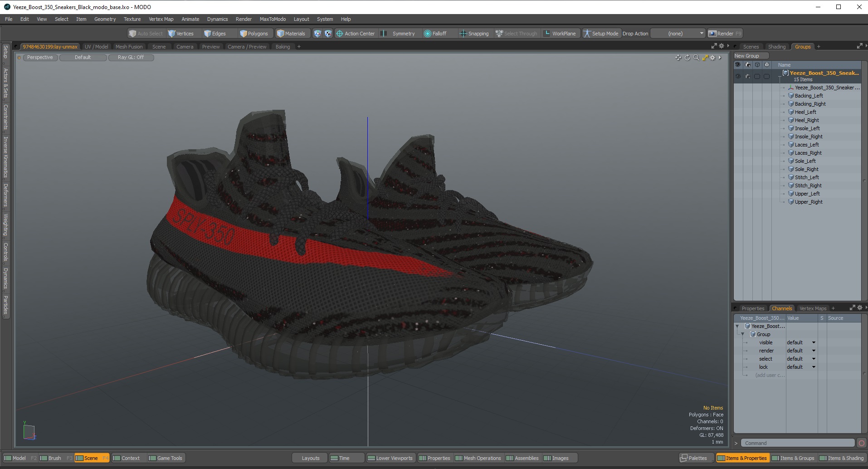Click the viewport rotate icon
The width and height of the screenshot is (868, 469).
click(687, 58)
